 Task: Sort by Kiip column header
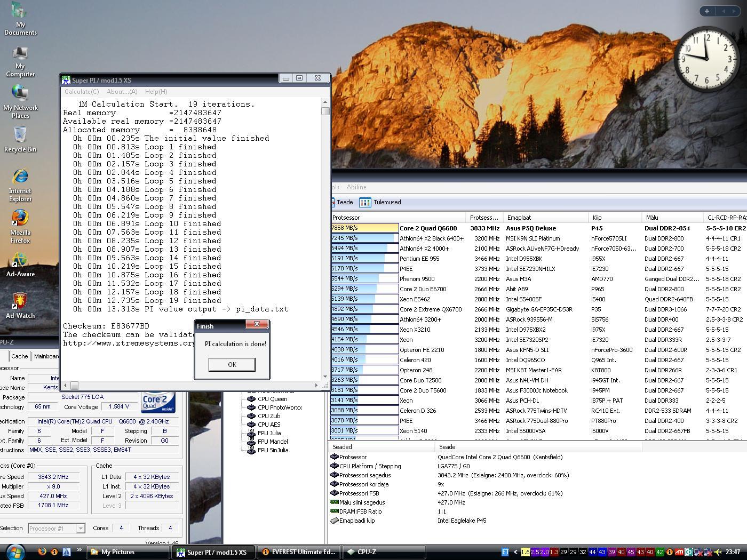[x=616, y=218]
